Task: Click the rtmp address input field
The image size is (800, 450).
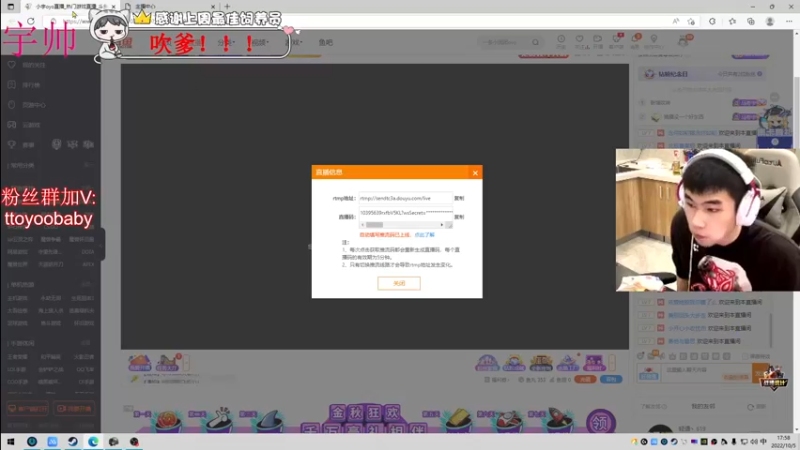Action: (x=406, y=198)
